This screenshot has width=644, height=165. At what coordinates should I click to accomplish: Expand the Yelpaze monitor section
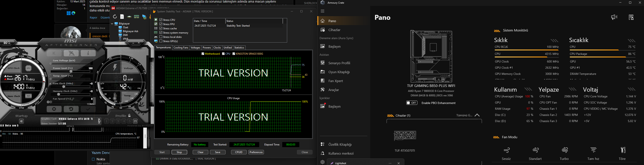[x=573, y=89]
